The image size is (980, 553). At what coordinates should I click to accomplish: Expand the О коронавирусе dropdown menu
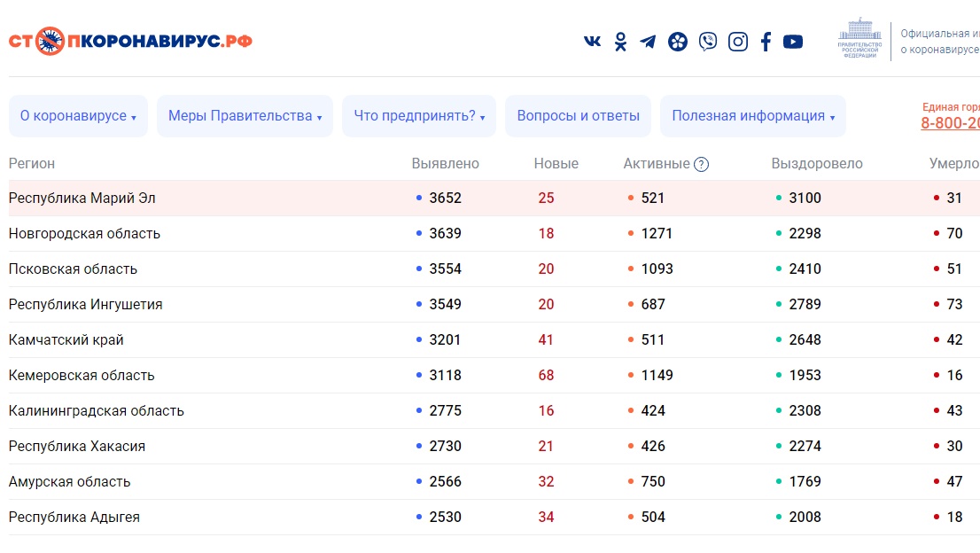78,116
